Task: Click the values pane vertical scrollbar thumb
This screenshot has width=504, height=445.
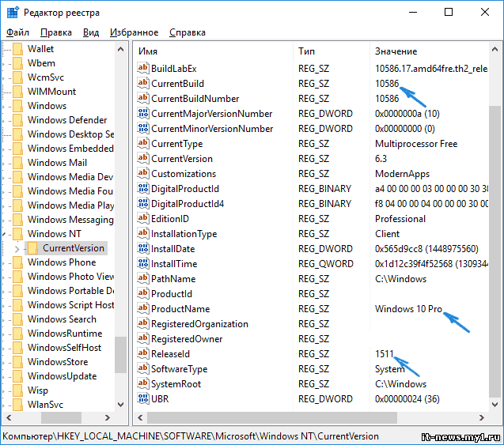Action: coord(495,251)
